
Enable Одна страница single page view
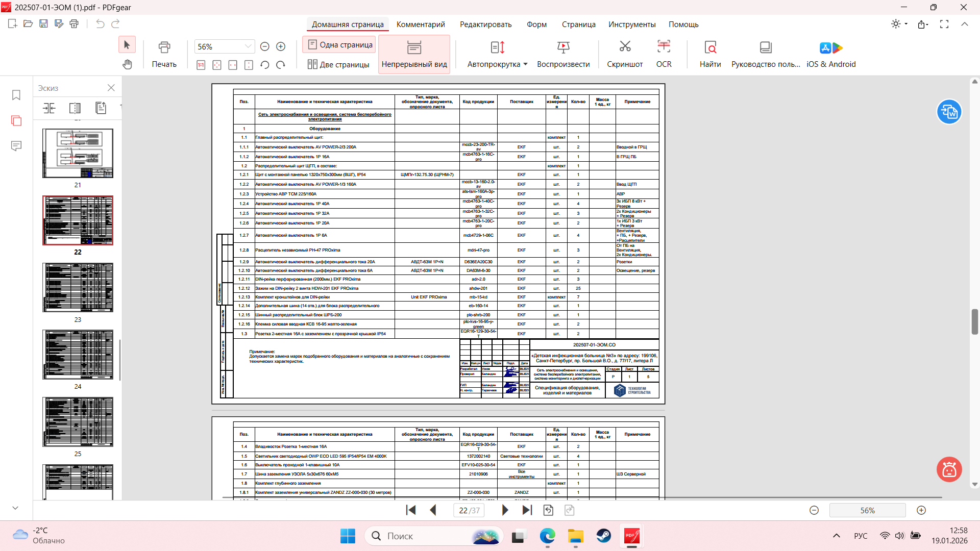click(x=340, y=45)
